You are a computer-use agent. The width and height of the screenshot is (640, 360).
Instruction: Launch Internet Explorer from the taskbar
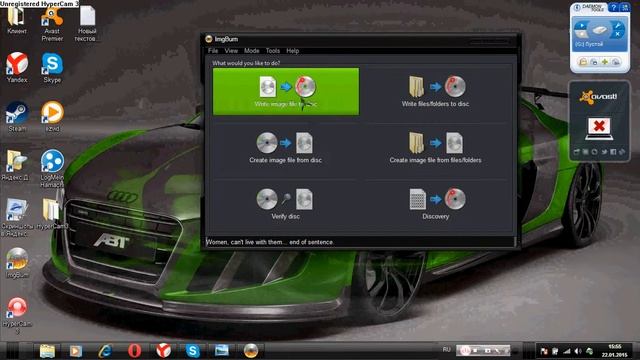click(x=105, y=351)
